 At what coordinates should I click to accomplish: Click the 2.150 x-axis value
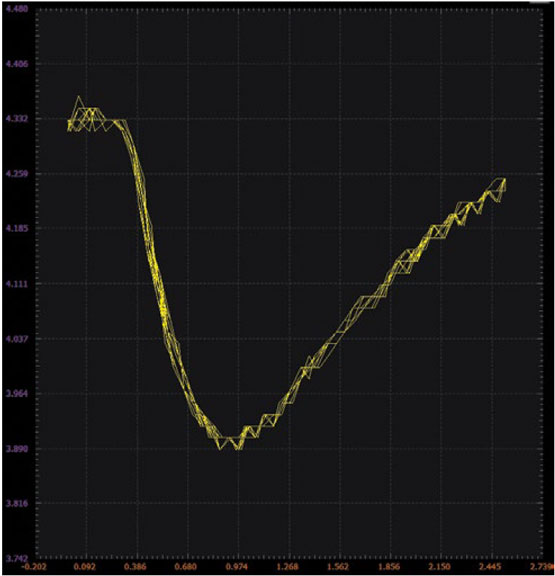(440, 566)
